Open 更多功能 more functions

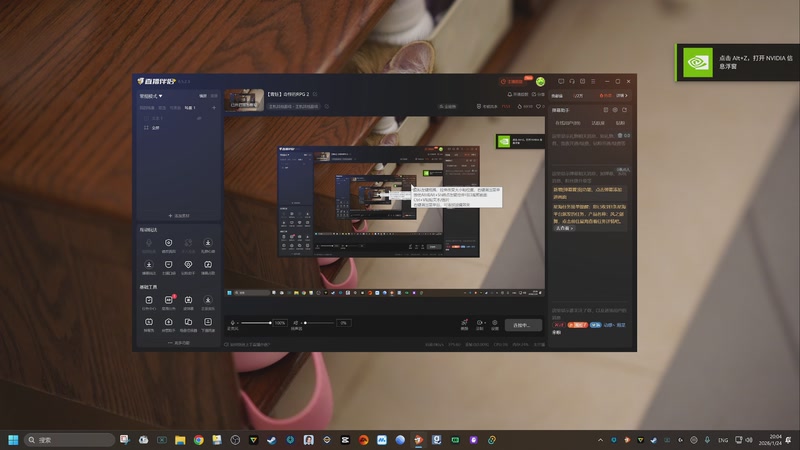click(x=179, y=343)
